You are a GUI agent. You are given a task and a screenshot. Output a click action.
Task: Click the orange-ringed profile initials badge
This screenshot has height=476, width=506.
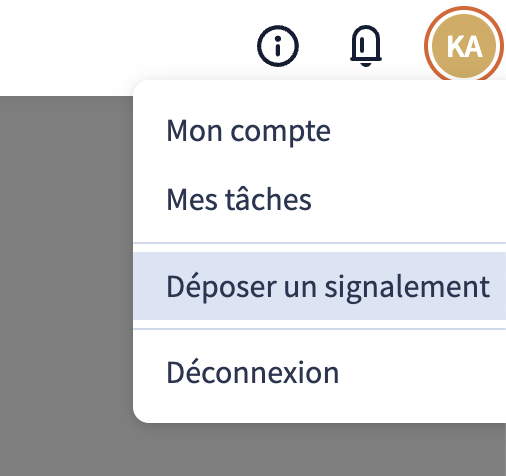pos(464,46)
